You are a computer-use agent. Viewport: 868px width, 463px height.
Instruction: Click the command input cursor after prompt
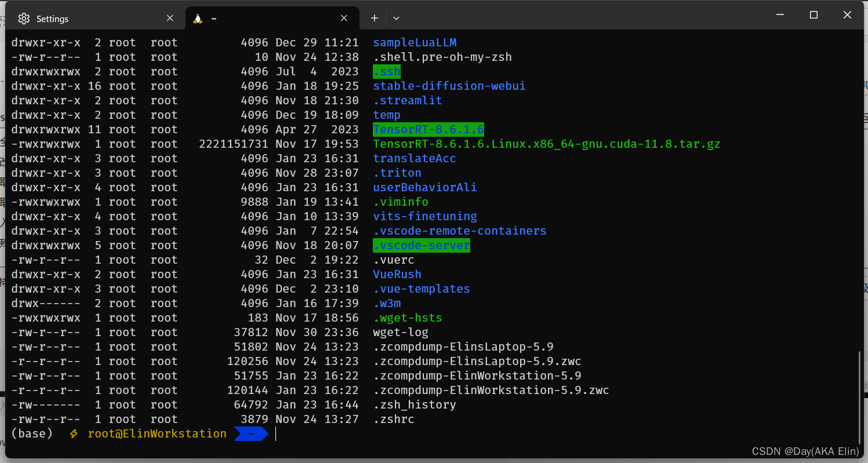pyautogui.click(x=275, y=434)
